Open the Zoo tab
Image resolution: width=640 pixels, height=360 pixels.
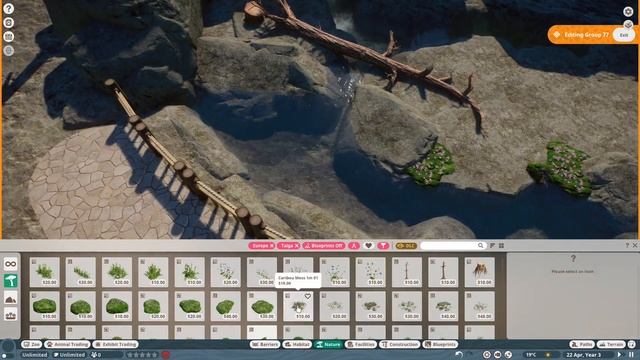pos(32,344)
